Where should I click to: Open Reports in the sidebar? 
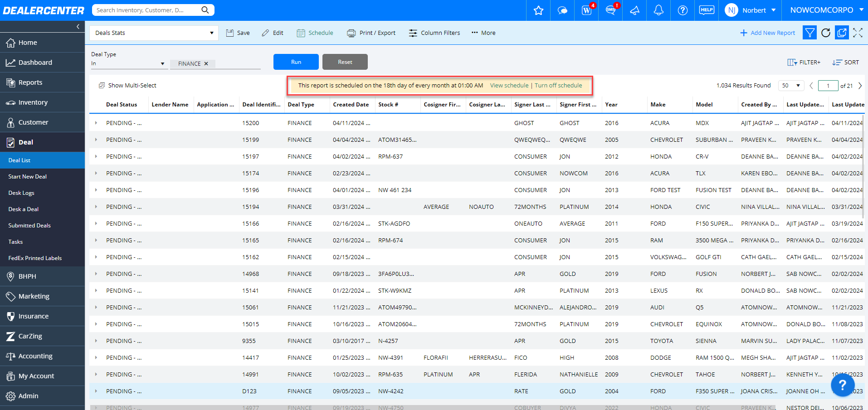click(x=42, y=82)
